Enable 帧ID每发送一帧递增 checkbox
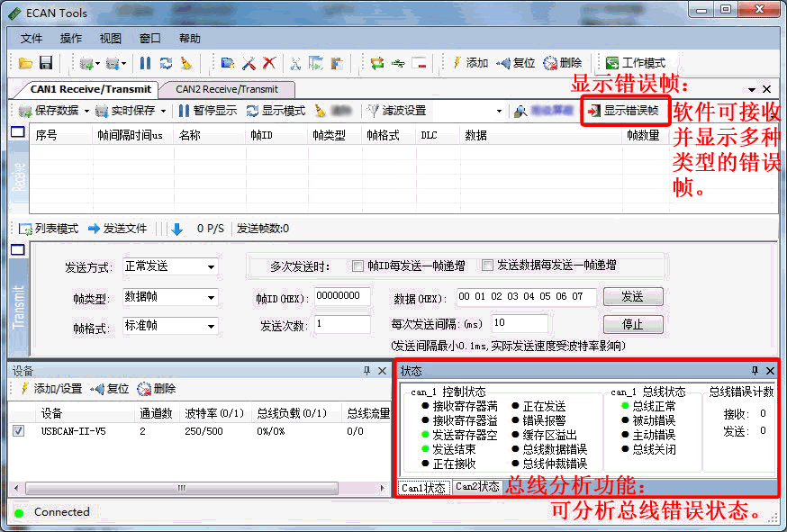The height and width of the screenshot is (532, 787). [358, 266]
